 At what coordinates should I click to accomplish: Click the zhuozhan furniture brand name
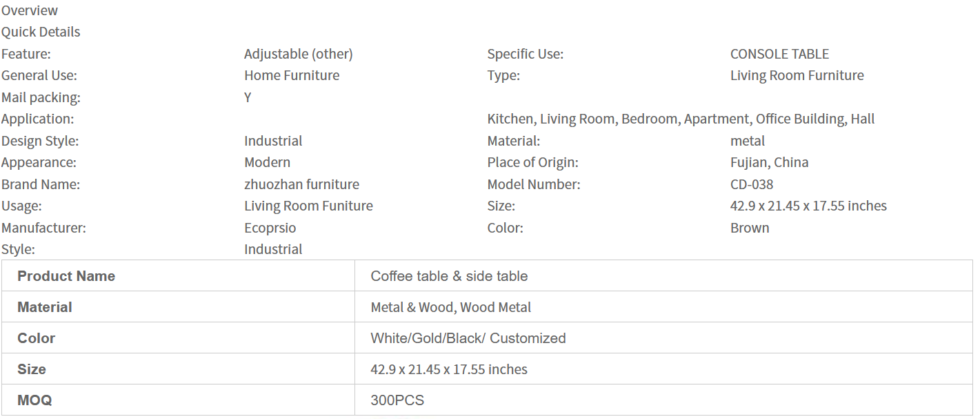(x=301, y=184)
